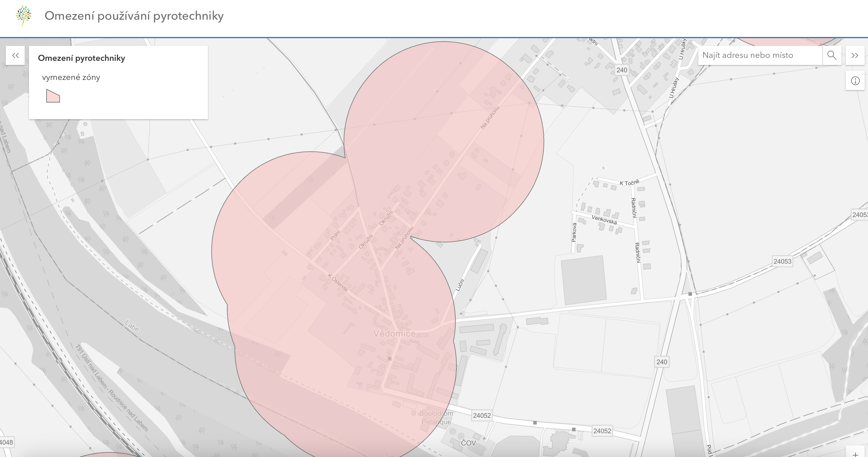Focus the 'Najít adresu nebo místo' search field

click(x=760, y=55)
